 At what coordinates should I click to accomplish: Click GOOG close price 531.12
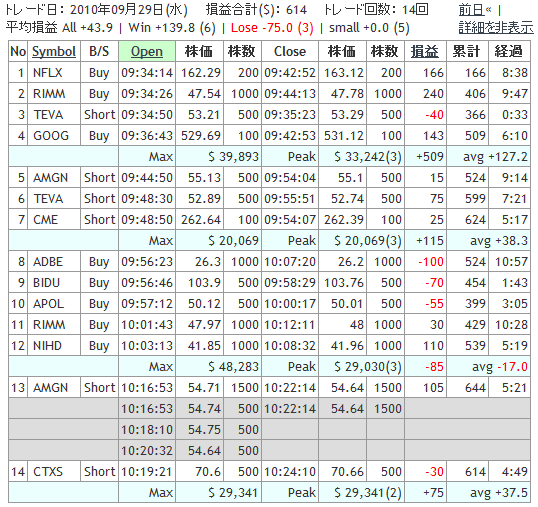point(344,136)
